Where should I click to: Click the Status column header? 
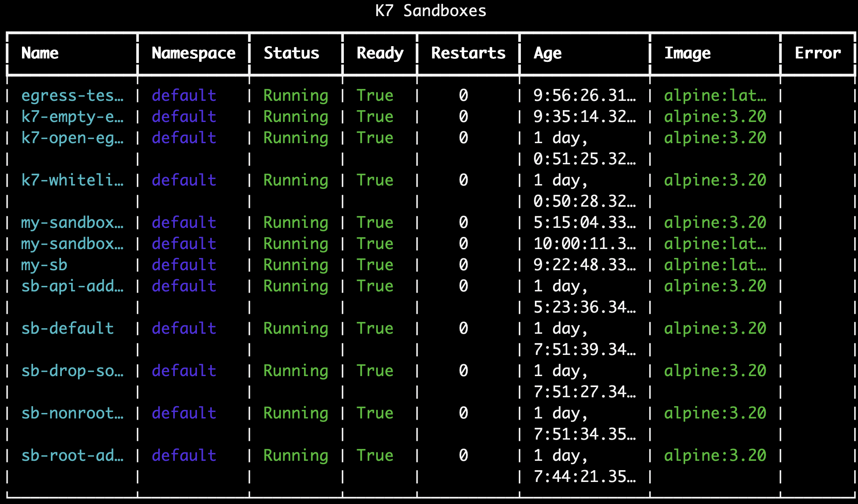click(x=292, y=53)
